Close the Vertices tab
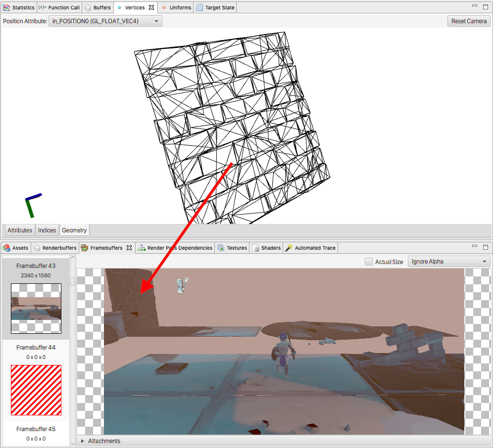This screenshot has width=493, height=448. pyautogui.click(x=151, y=7)
